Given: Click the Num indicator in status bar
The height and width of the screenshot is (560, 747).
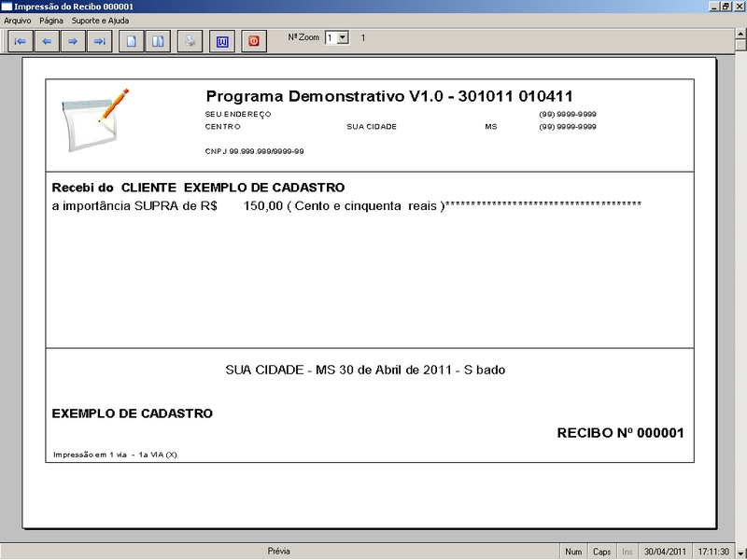Looking at the screenshot, I should point(573,552).
